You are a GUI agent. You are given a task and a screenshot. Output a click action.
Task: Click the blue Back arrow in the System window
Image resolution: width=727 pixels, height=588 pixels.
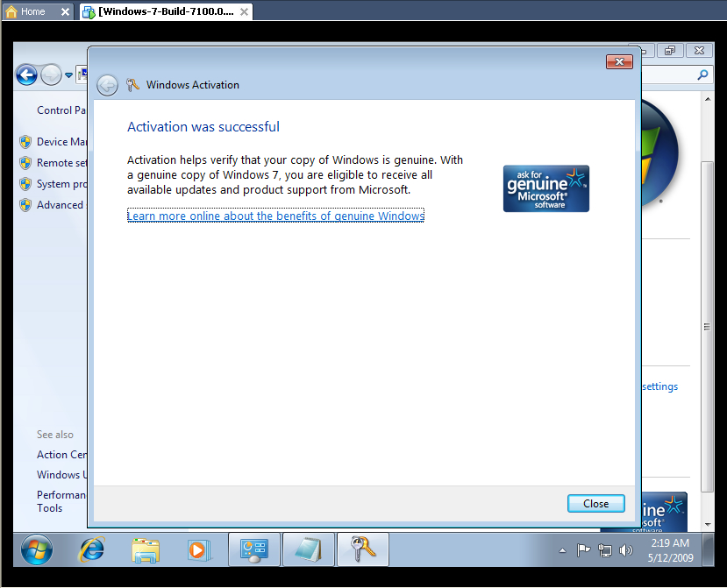pyautogui.click(x=27, y=74)
